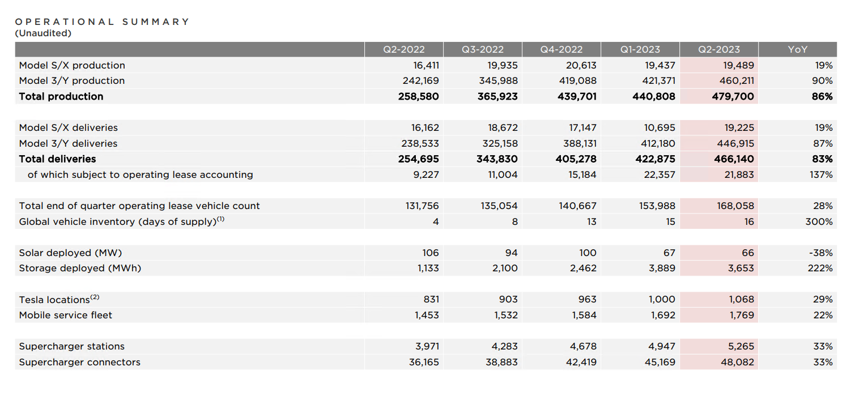Click "of which subject to operating lease accounting"
The height and width of the screenshot is (405, 868).
click(141, 174)
